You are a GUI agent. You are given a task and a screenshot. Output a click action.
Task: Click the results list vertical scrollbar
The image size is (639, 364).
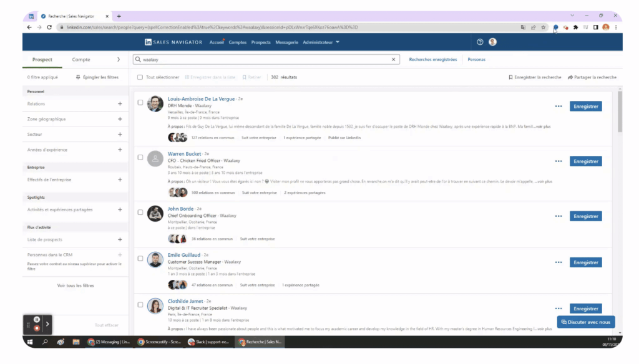click(x=620, y=112)
